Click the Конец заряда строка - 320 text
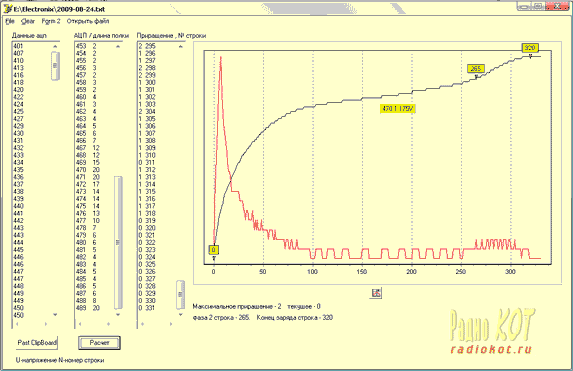The image size is (573, 371). pyautogui.click(x=295, y=318)
